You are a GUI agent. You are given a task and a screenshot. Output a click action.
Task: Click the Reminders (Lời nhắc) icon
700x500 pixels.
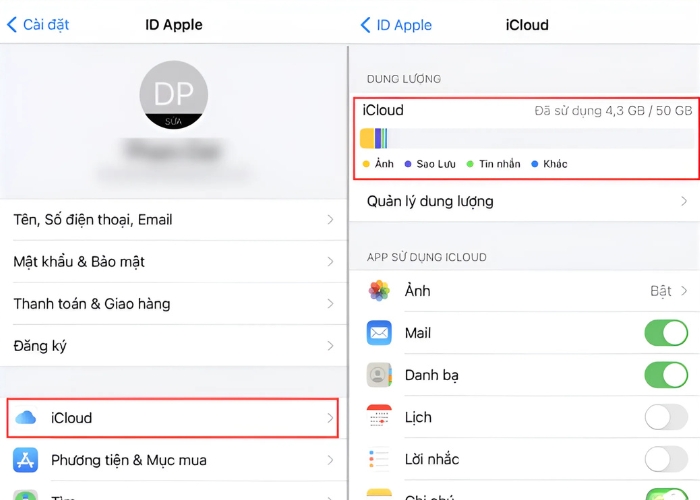(x=379, y=459)
